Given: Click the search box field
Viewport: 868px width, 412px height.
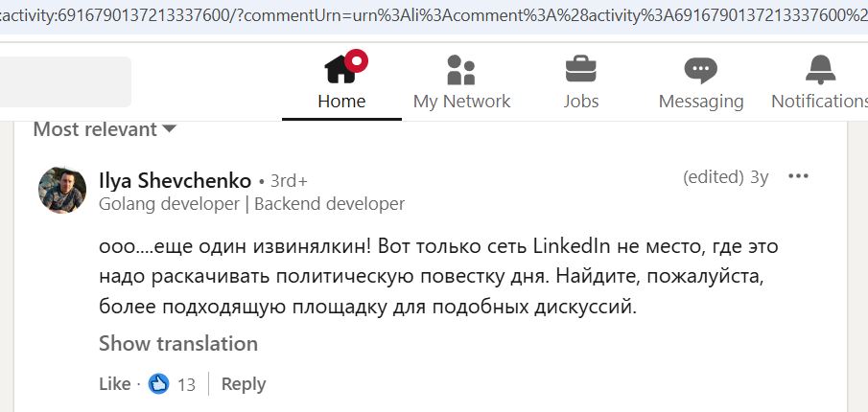Looking at the screenshot, I should pos(65,81).
